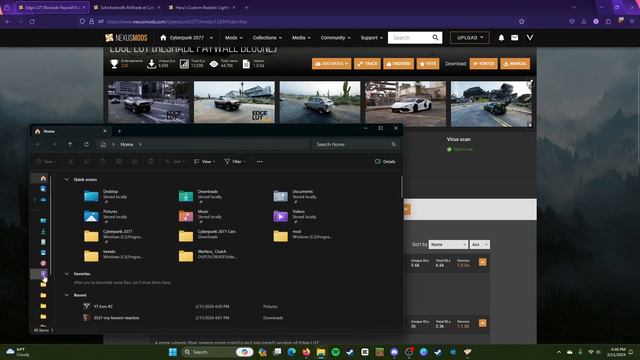
Task: Open the Community menu
Action: (336, 38)
